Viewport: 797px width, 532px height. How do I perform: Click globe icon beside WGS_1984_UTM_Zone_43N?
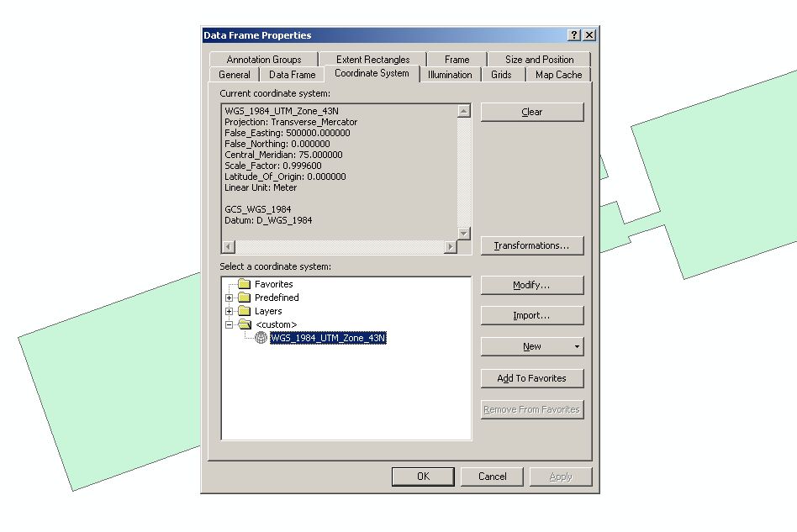point(261,337)
